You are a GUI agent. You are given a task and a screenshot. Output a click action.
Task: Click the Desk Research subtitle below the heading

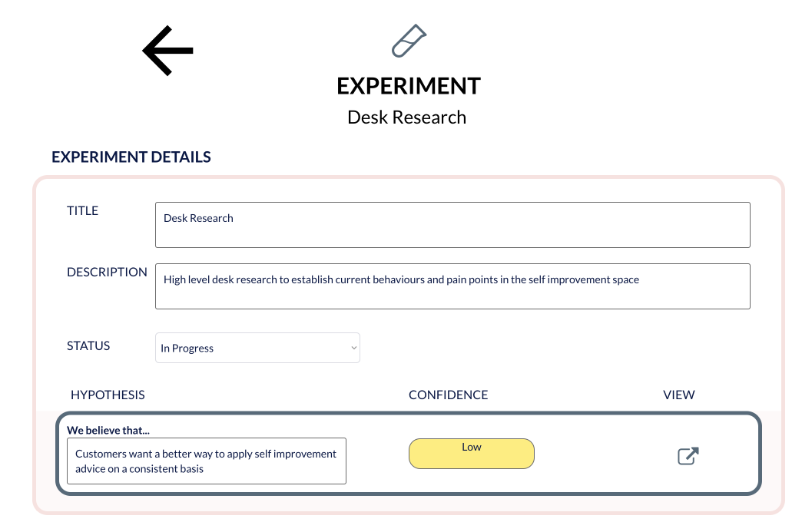pyautogui.click(x=406, y=117)
